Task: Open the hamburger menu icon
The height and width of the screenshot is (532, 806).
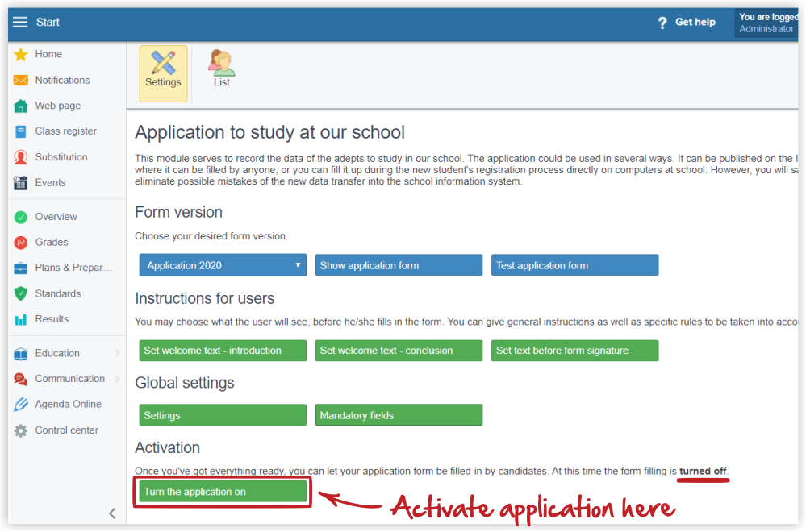Action: tap(20, 22)
